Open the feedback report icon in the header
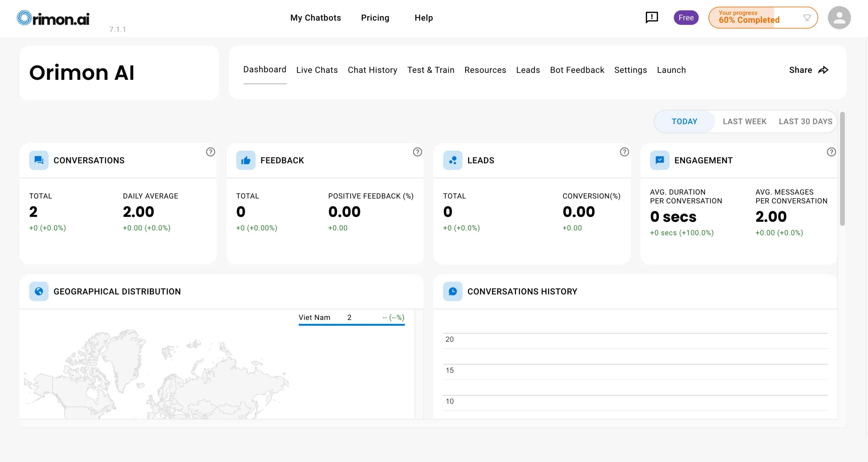The image size is (868, 462). 651,17
